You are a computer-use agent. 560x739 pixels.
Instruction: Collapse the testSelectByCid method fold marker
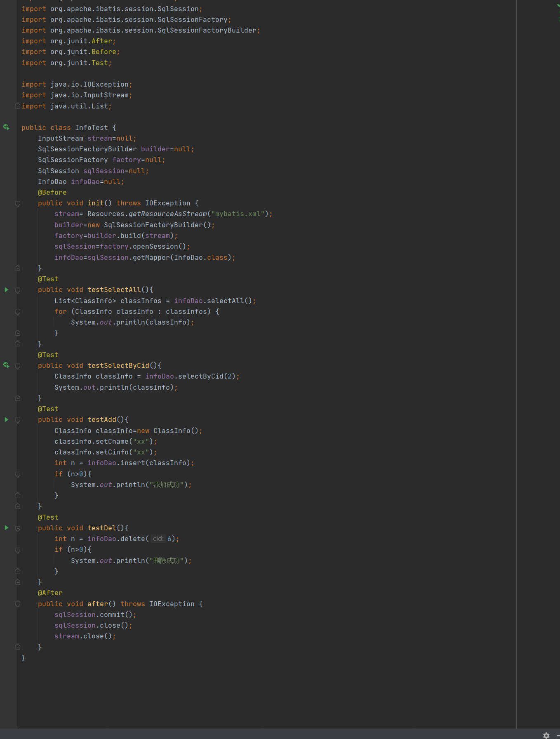pyautogui.click(x=18, y=366)
